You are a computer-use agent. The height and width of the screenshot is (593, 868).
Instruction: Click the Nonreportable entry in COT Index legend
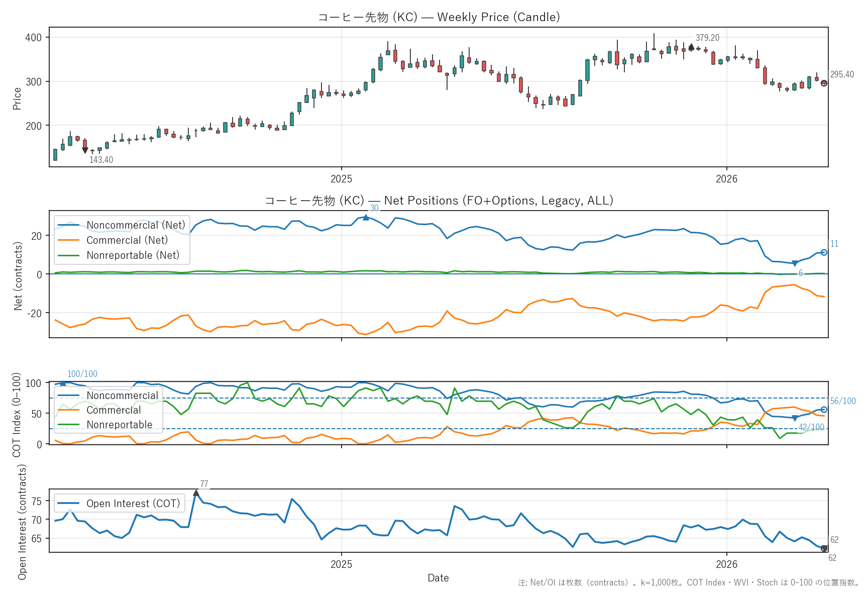tap(119, 425)
